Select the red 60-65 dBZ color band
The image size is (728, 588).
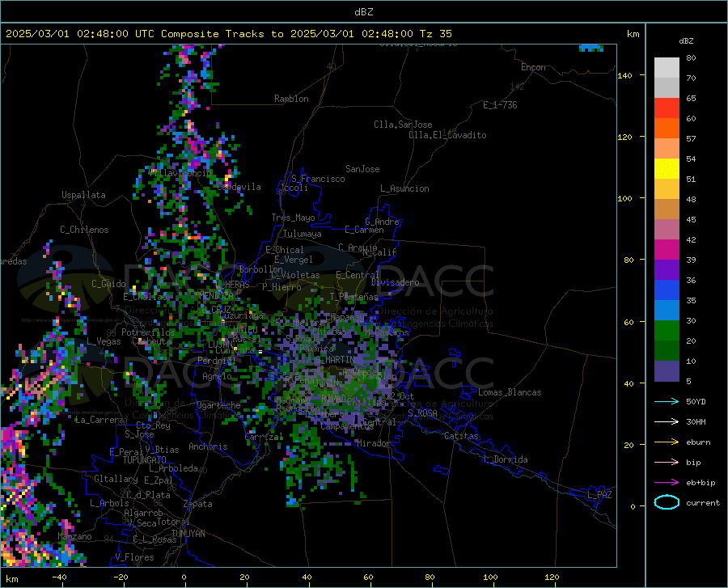[x=667, y=108]
